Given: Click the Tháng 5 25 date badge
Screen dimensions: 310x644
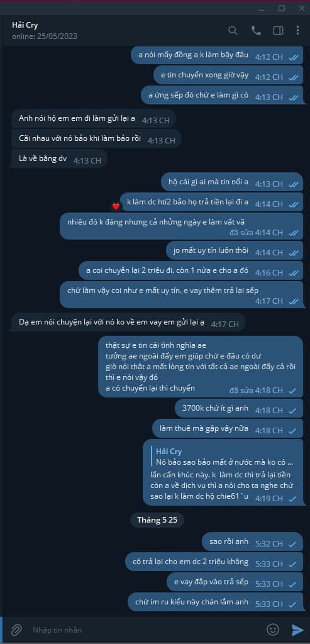Looking at the screenshot, I should coord(157,520).
